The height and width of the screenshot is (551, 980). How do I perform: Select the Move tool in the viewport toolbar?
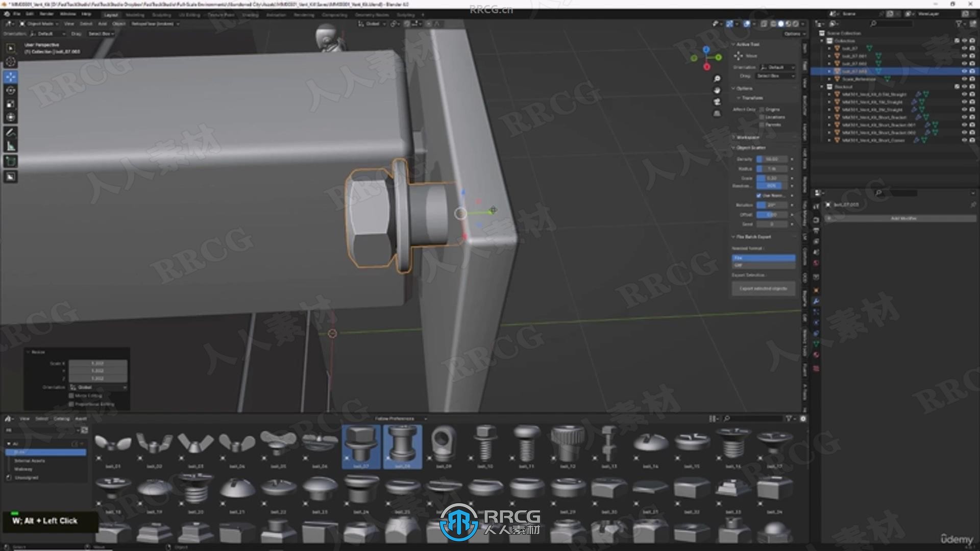(x=10, y=77)
